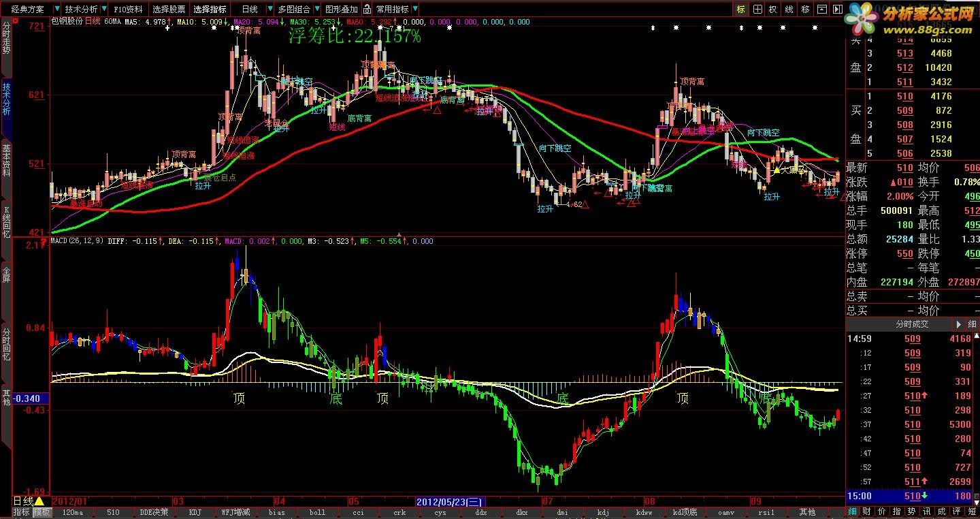Select the 移 move chart tool
The image size is (980, 519).
806,10
